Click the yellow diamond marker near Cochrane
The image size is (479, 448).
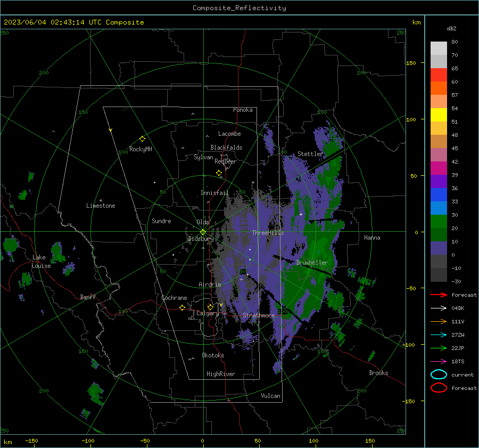(183, 307)
